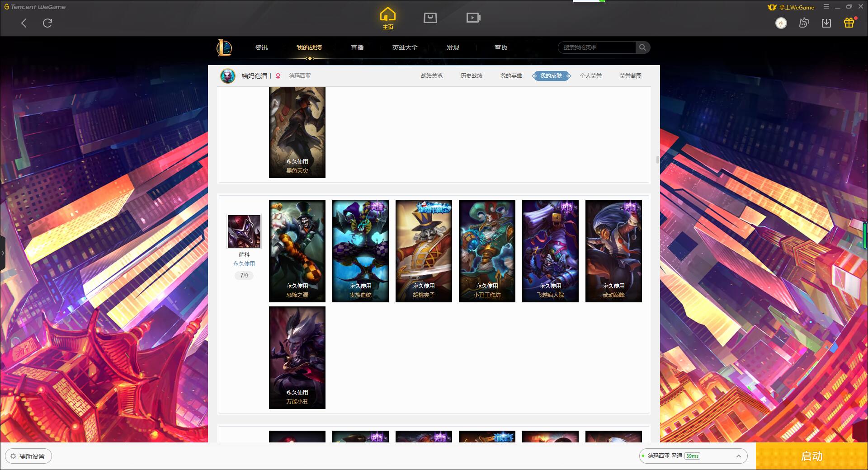This screenshot has width=868, height=470.
Task: Open the 胡桃夹子 skin card
Action: [424, 251]
